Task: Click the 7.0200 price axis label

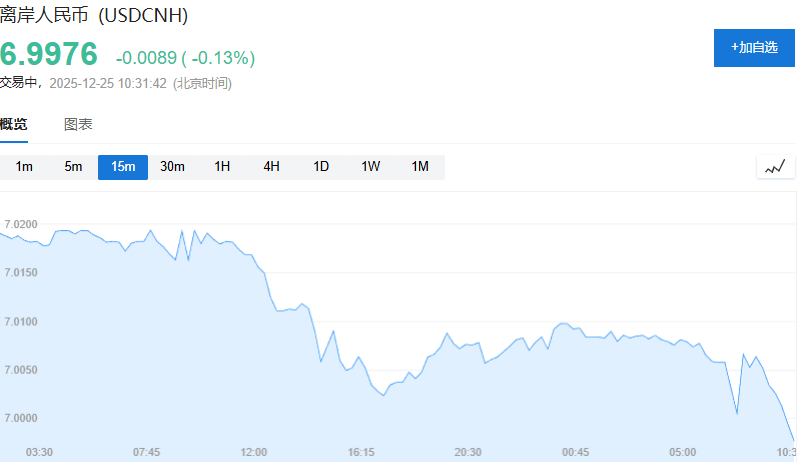Action: pyautogui.click(x=21, y=224)
